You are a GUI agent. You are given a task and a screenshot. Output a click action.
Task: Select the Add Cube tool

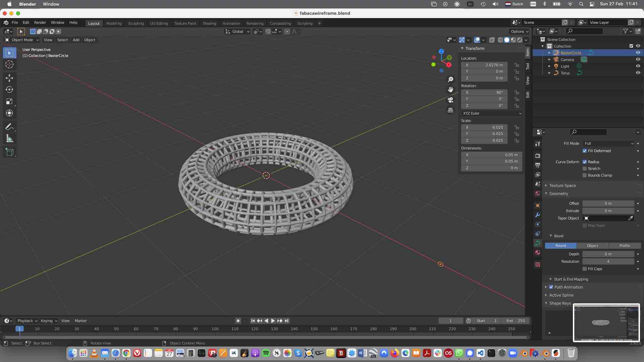point(9,152)
